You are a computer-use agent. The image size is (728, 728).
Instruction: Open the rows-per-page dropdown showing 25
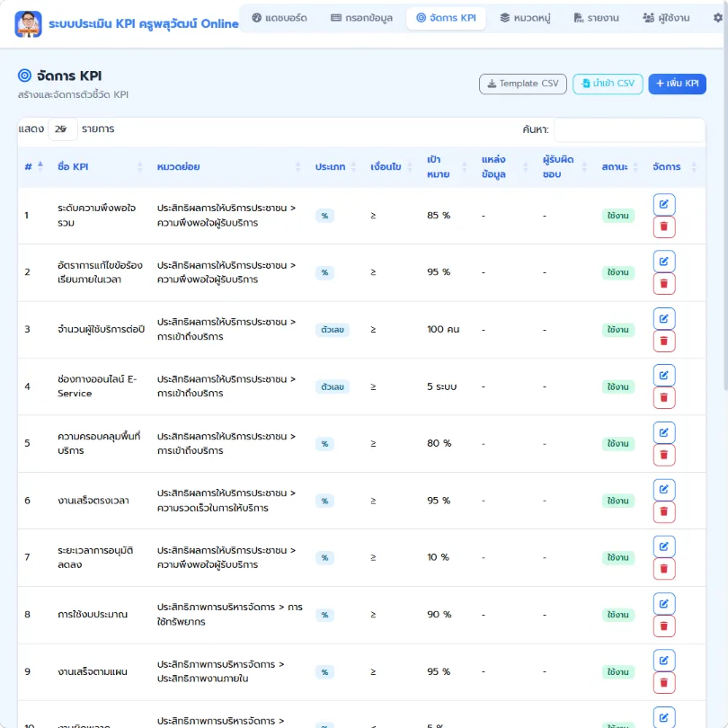point(63,129)
